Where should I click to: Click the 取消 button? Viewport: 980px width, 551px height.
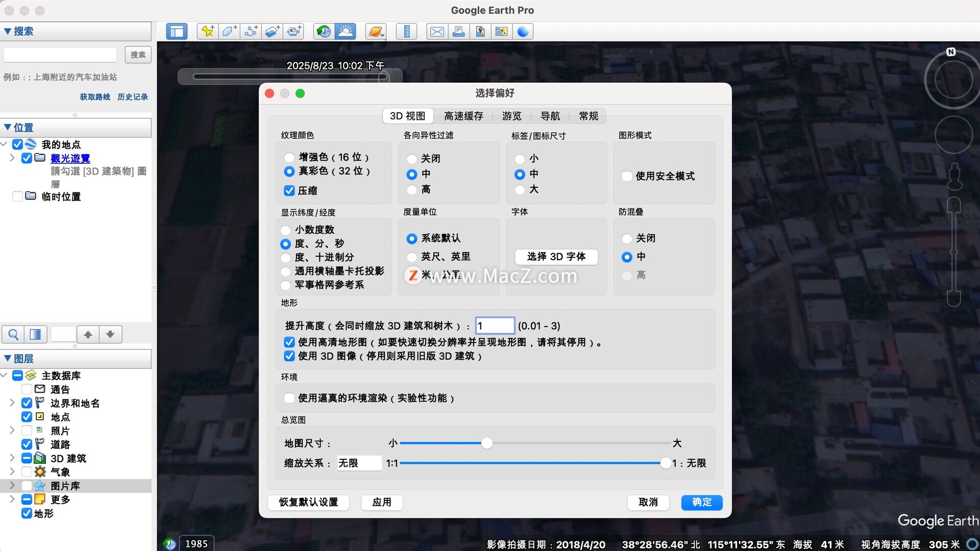[648, 503]
